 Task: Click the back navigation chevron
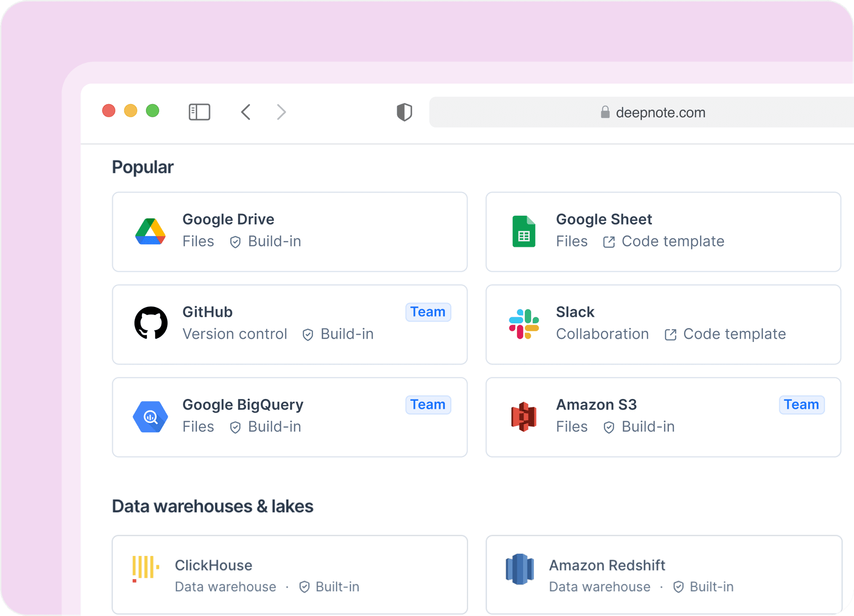(x=246, y=112)
